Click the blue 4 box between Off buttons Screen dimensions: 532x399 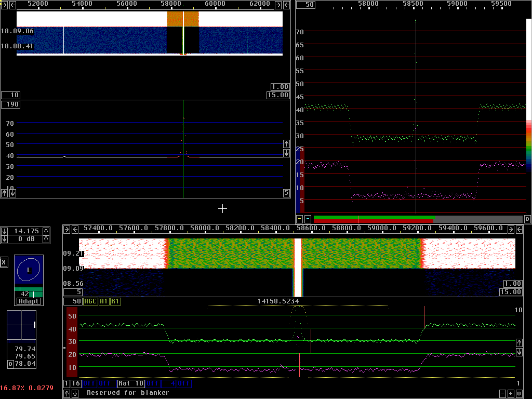[168, 384]
